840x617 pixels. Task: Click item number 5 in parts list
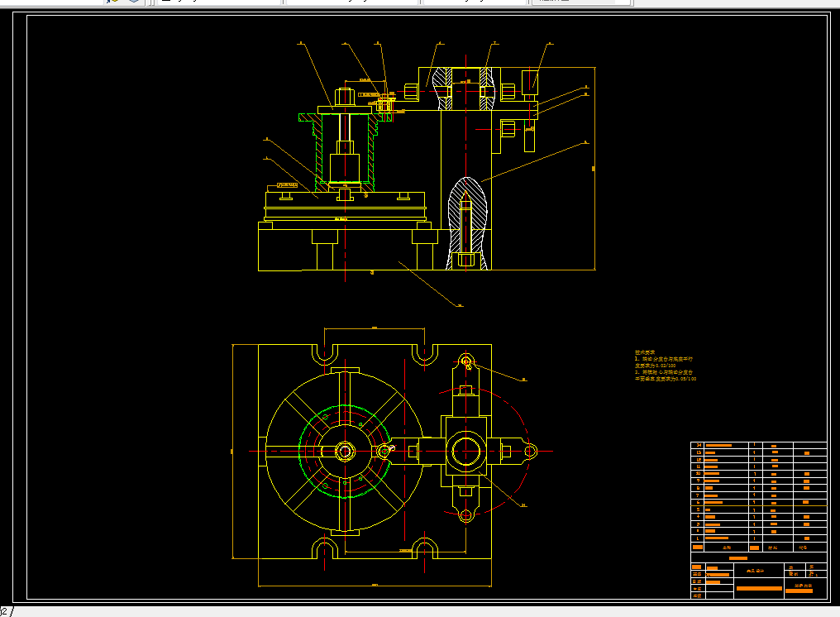click(698, 509)
